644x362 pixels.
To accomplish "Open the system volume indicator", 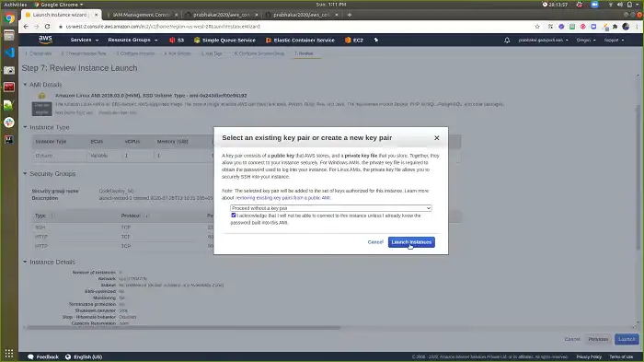I will pos(619,5).
